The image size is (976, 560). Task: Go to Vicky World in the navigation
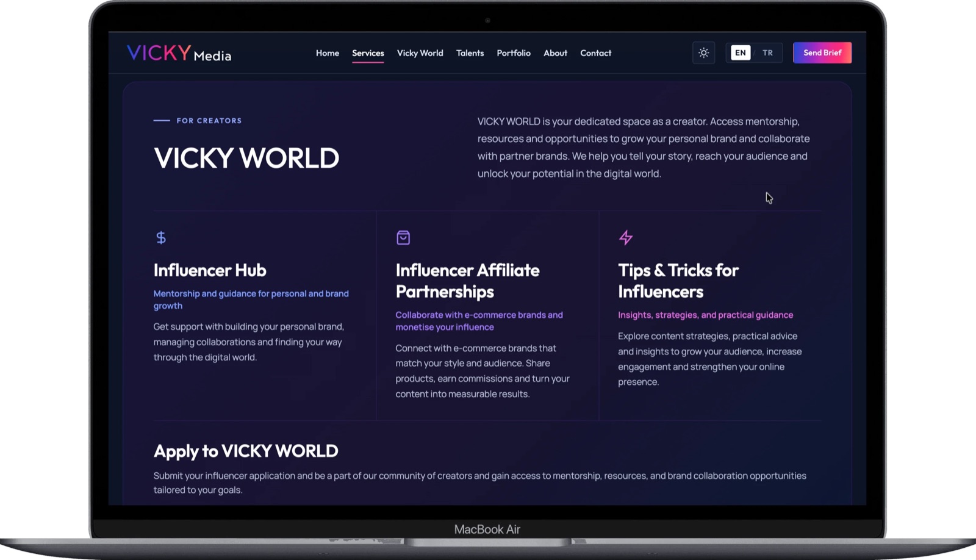tap(420, 53)
